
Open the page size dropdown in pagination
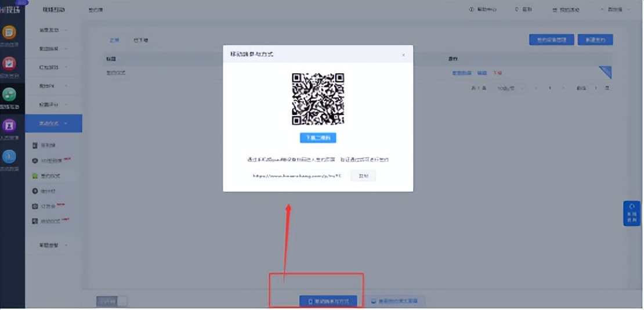coord(509,88)
